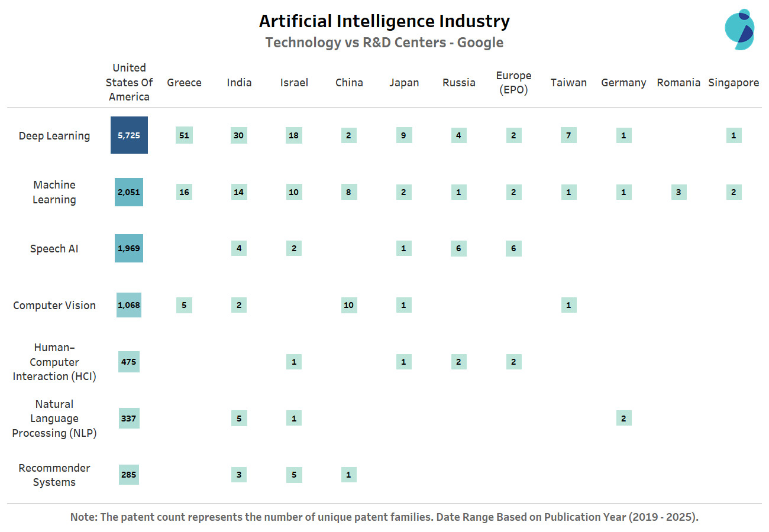Click the 5,725 Deep Learning USA square
769x532 pixels.
[129, 135]
